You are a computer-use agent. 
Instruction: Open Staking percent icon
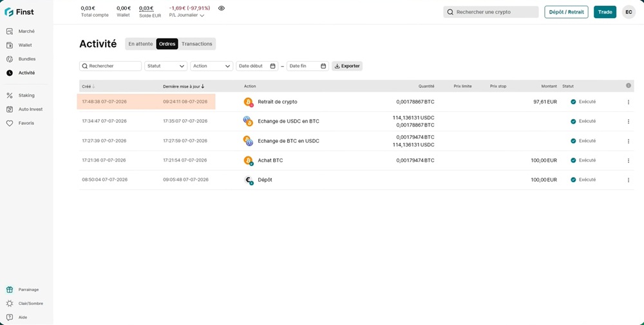[10, 95]
